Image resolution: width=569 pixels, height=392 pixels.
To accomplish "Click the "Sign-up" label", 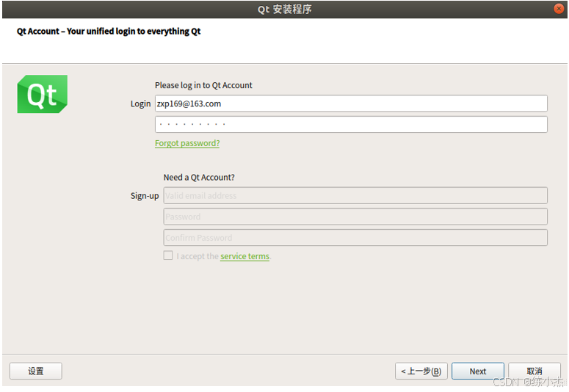I will [145, 196].
